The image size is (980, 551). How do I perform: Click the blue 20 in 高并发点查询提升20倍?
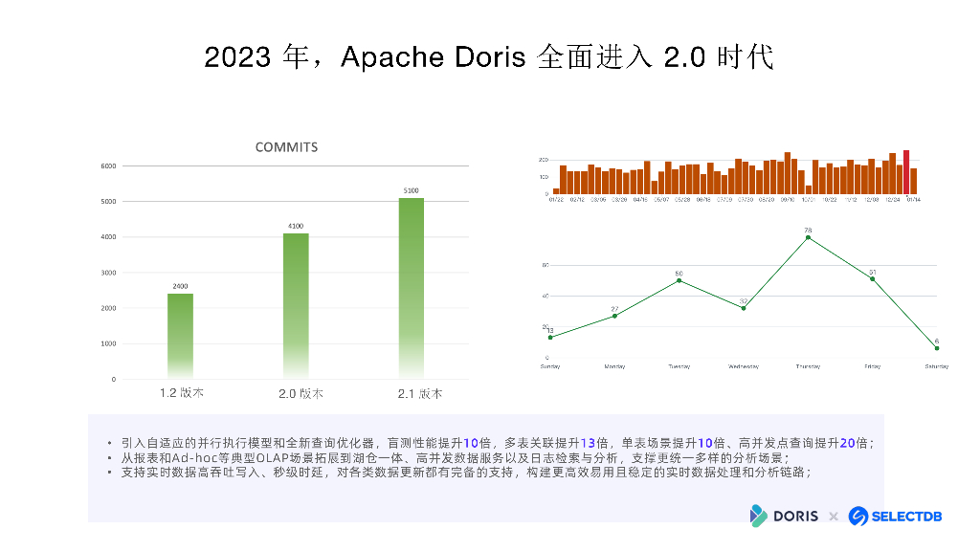point(848,443)
